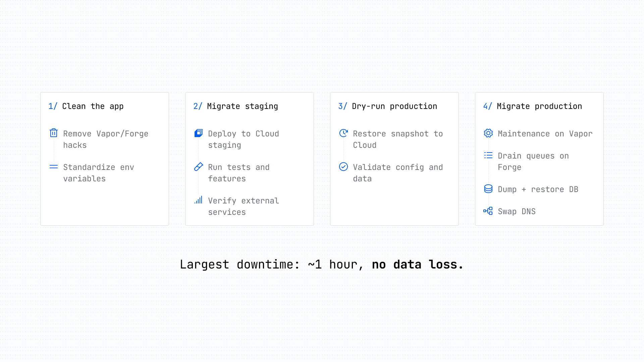644x362 pixels.
Task: Select the "Migrate staging" step heading
Action: point(242,106)
